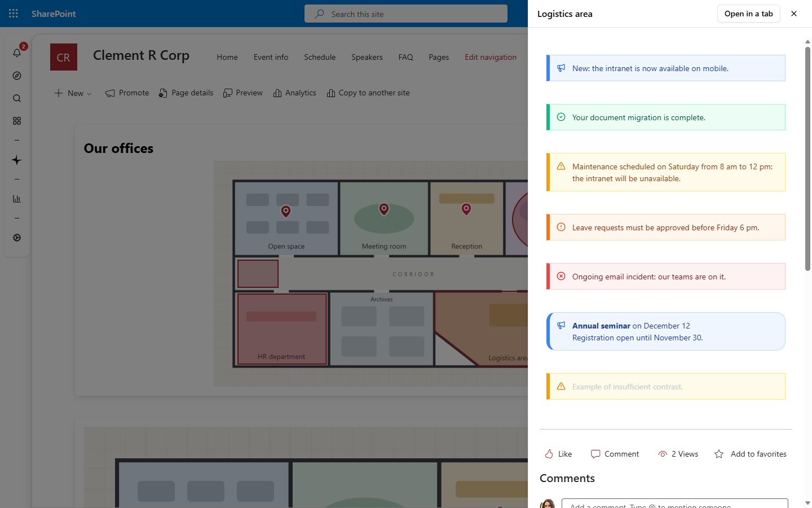Click Copy to another site
Screen dimensions: 812x508
click(368, 93)
